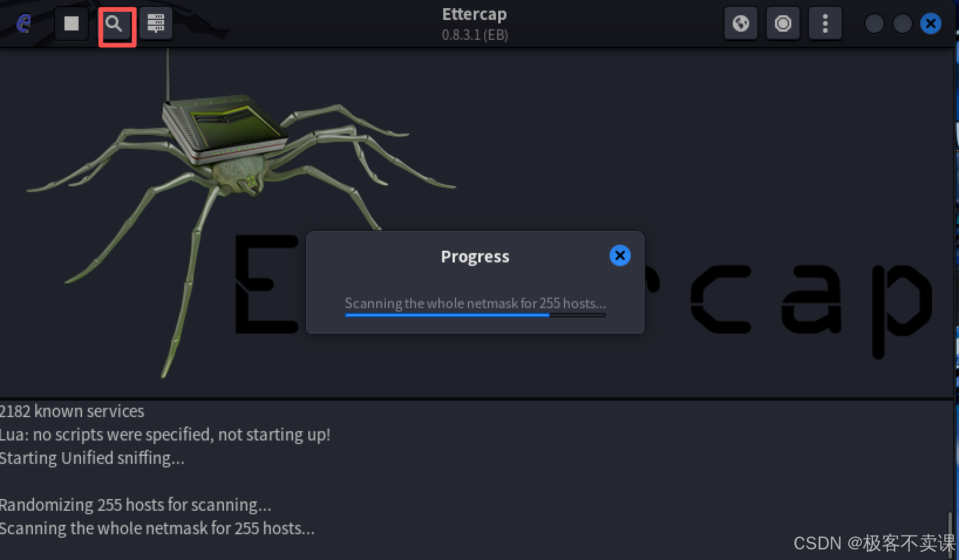Click the version text '0.8.3.1 (EB)'
Screen dimensions: 959x560
(x=475, y=35)
